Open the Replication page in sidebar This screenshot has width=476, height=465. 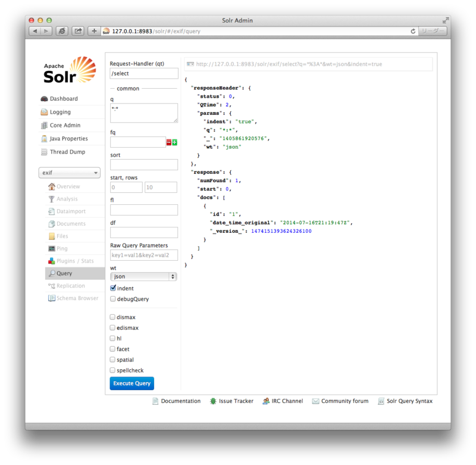[75, 286]
